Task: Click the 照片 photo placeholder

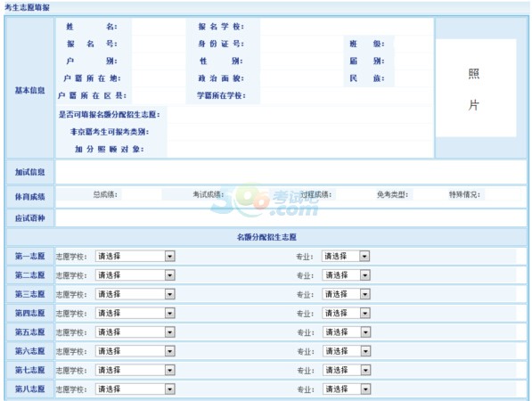Action: tap(476, 88)
